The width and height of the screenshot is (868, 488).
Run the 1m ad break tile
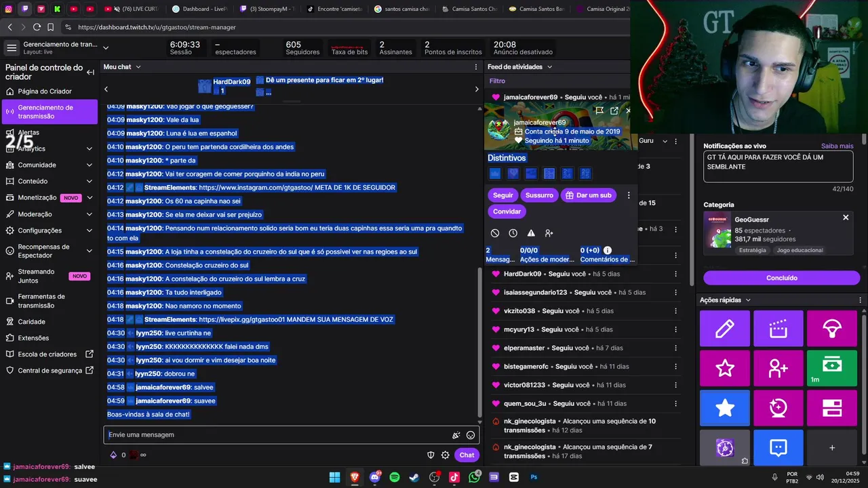832,368
